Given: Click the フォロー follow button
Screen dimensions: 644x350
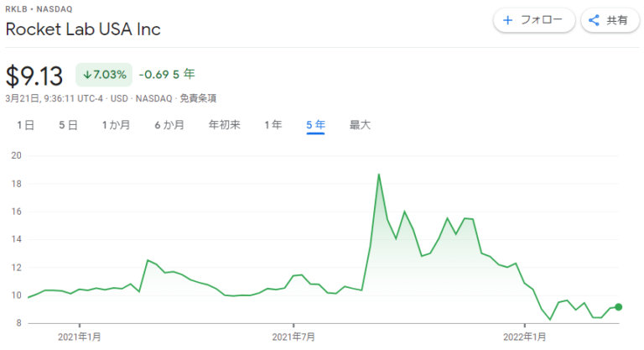Looking at the screenshot, I should 534,20.
